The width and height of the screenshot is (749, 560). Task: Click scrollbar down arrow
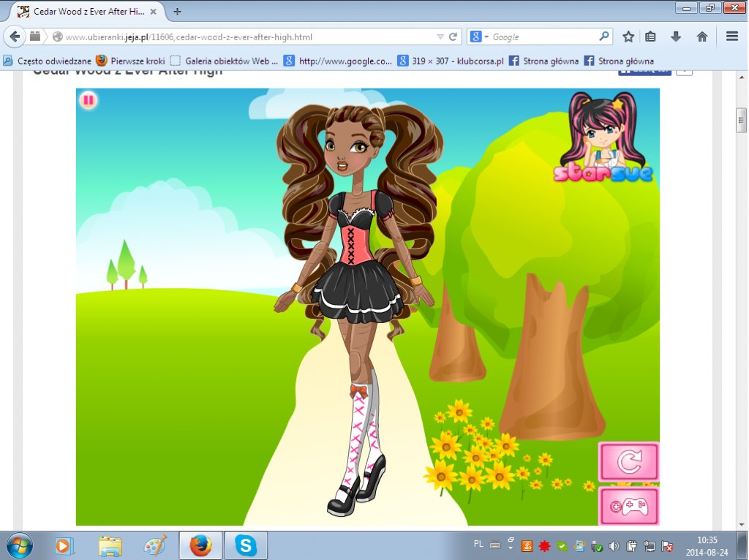tap(742, 524)
